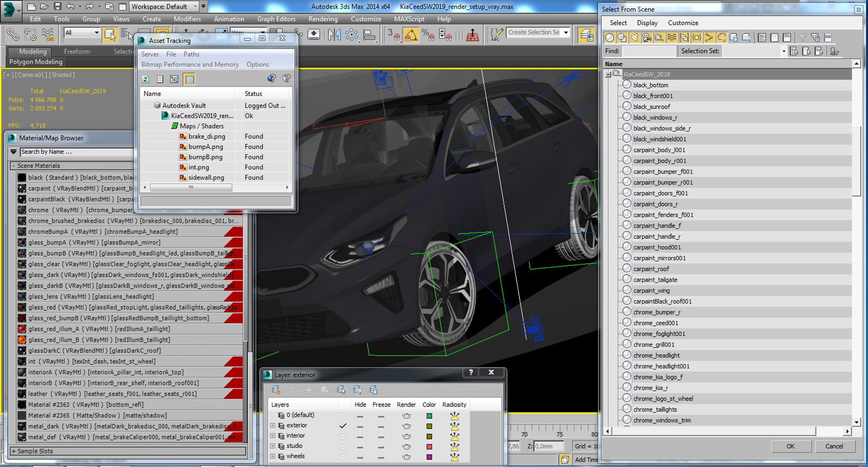Open the Paths menu in Asset Tracking
This screenshot has height=467, width=868.
tap(191, 54)
